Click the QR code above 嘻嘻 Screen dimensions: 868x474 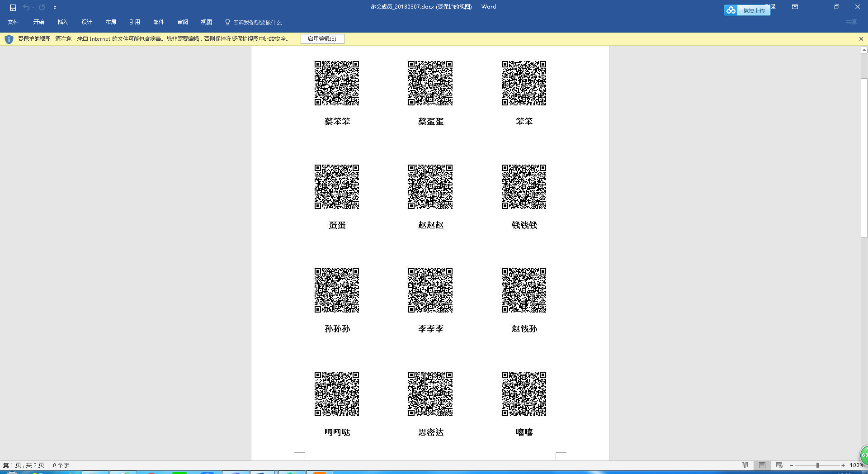pyautogui.click(x=524, y=394)
